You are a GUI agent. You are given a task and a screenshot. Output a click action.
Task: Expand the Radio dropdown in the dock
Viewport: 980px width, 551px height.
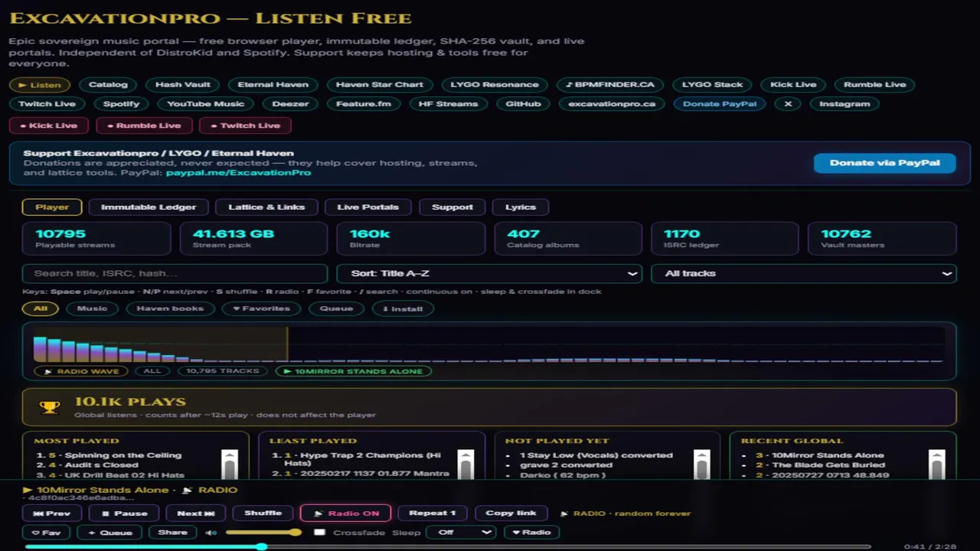[531, 532]
